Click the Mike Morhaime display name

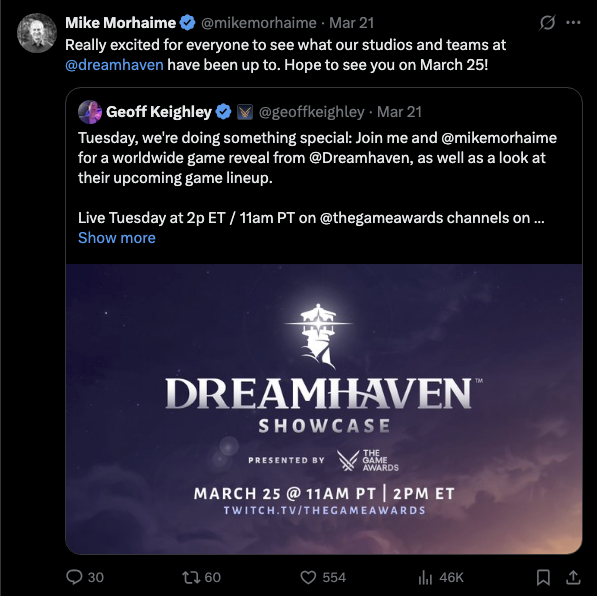[120, 23]
